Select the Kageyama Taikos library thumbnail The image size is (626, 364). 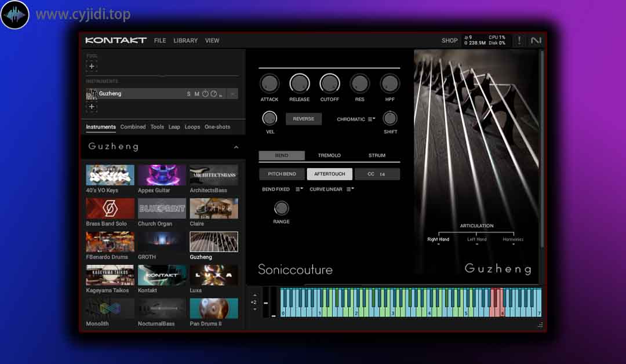pos(110,275)
